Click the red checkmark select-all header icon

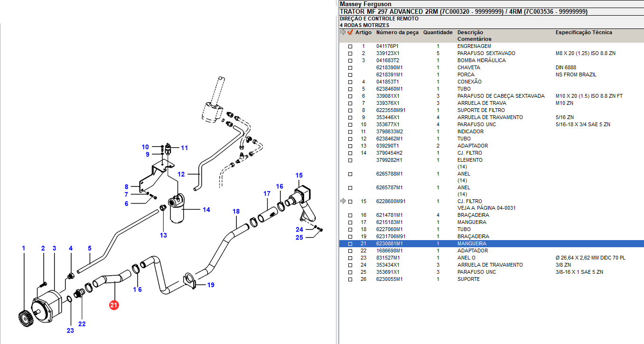tap(350, 32)
